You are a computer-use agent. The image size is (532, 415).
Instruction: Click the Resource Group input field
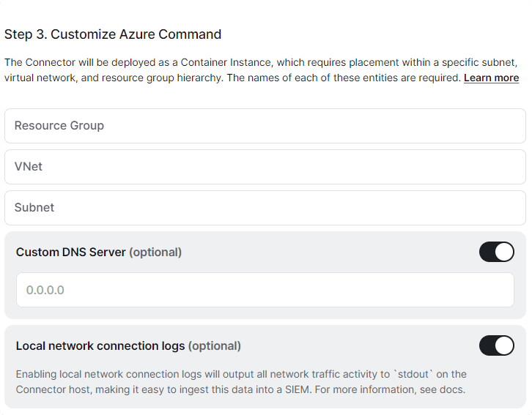point(265,126)
